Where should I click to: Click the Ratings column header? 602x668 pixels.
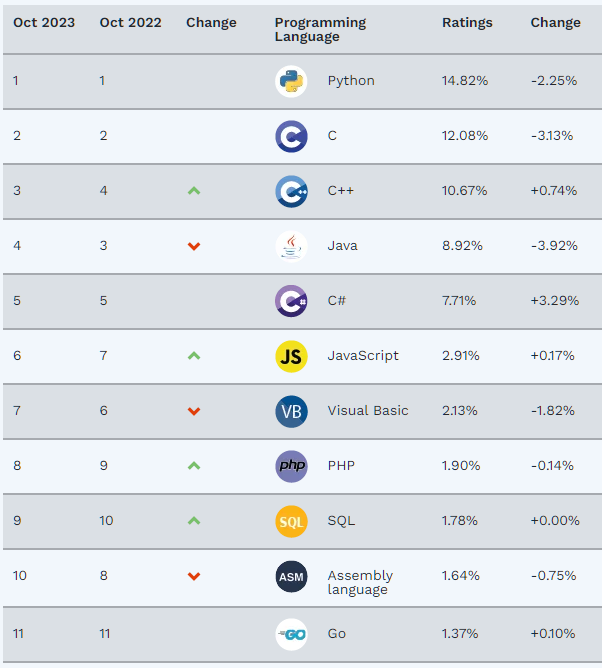(x=467, y=22)
